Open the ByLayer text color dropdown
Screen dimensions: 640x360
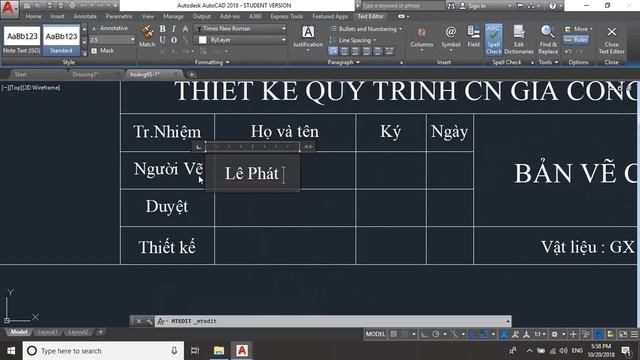[240, 40]
